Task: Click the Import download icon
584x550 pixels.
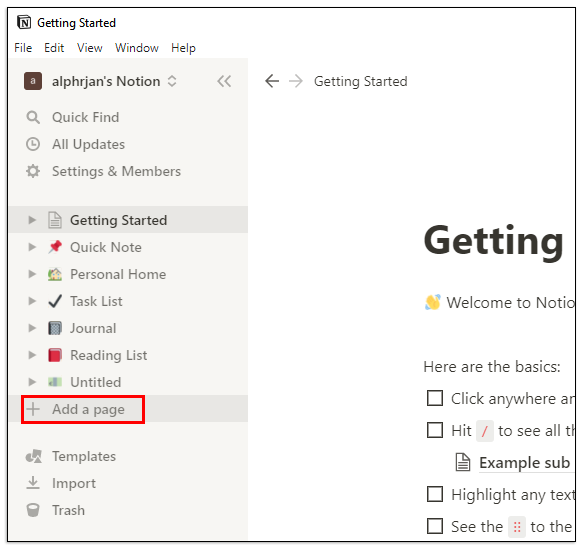Action: coord(33,483)
